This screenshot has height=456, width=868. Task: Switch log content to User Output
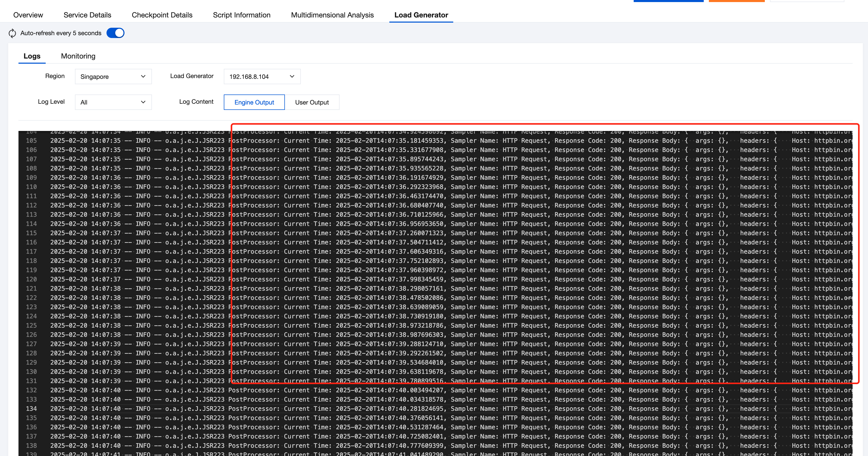(312, 102)
